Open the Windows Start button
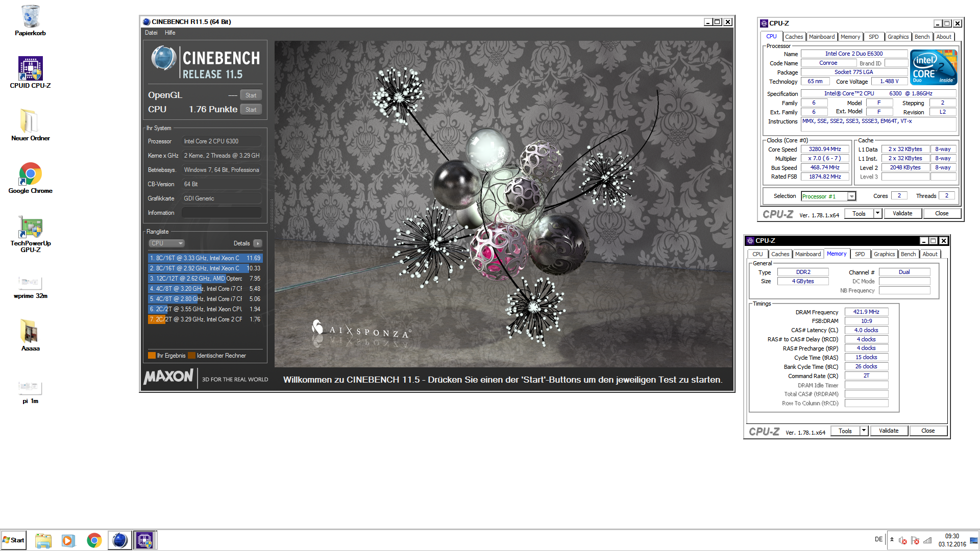 (14, 540)
